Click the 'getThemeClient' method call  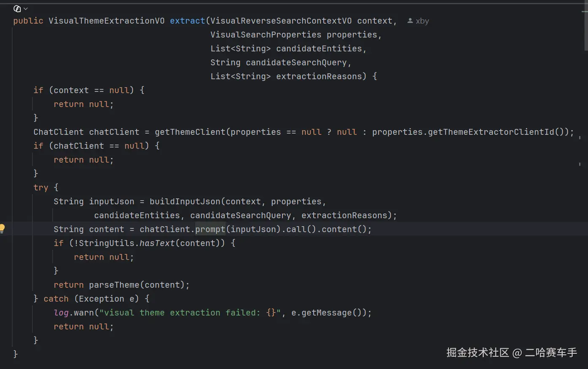[x=190, y=132]
